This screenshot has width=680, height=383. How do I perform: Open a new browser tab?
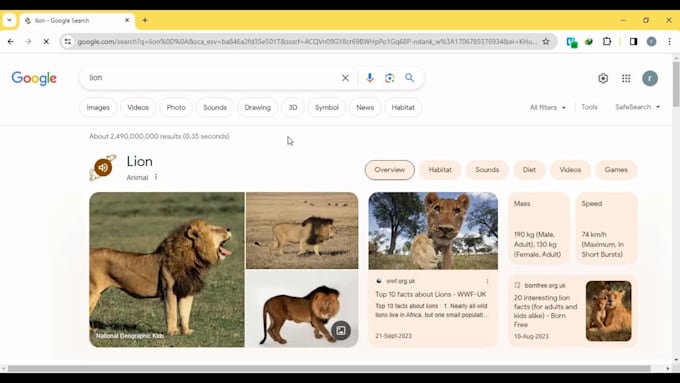coord(145,20)
